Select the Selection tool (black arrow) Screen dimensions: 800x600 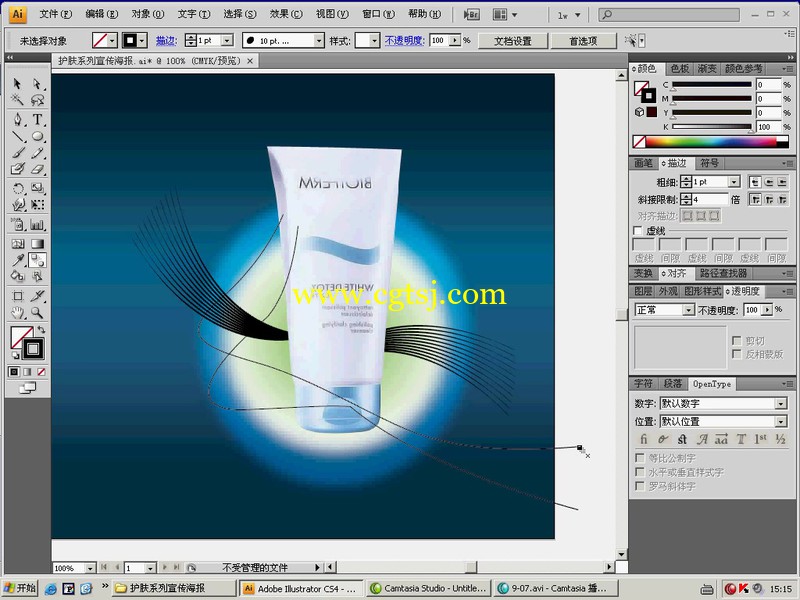(x=17, y=83)
